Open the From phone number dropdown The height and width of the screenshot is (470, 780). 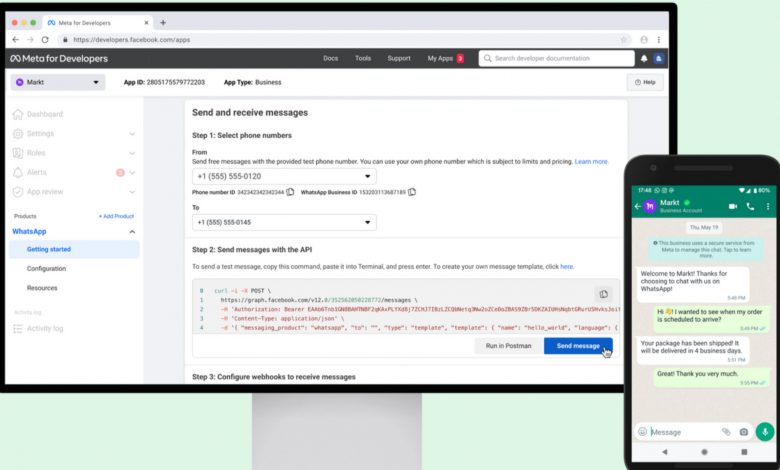coord(284,177)
